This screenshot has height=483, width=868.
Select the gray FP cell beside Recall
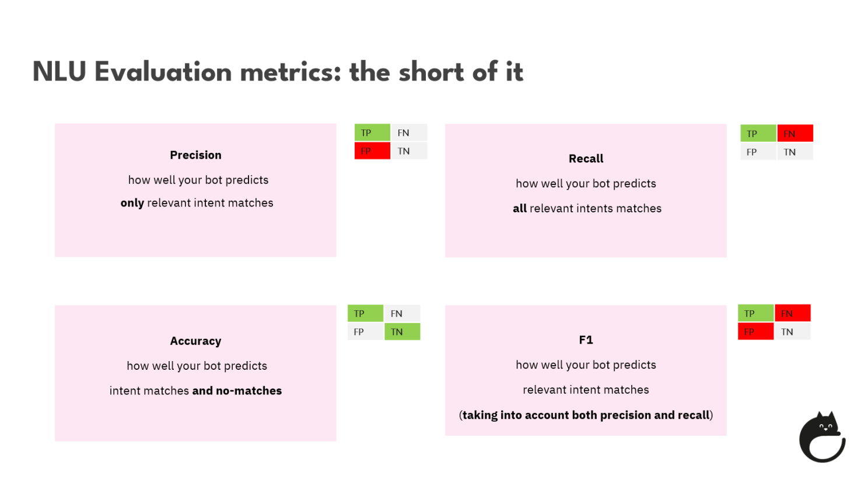pyautogui.click(x=758, y=152)
